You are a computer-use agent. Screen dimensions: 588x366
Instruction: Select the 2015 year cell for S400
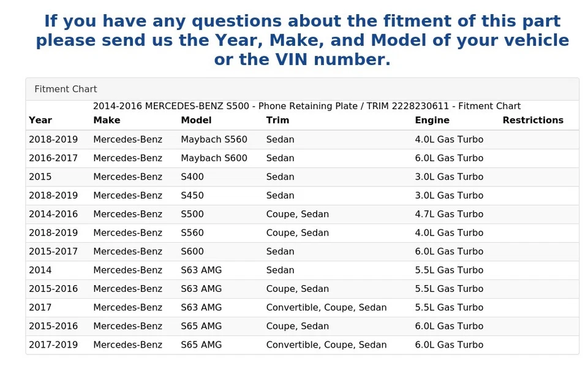pyautogui.click(x=40, y=177)
